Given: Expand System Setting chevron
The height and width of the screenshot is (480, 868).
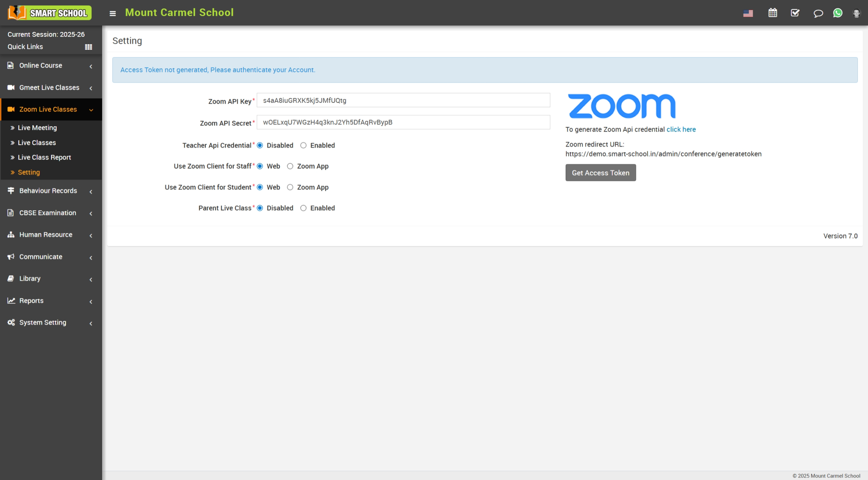Looking at the screenshot, I should point(91,323).
